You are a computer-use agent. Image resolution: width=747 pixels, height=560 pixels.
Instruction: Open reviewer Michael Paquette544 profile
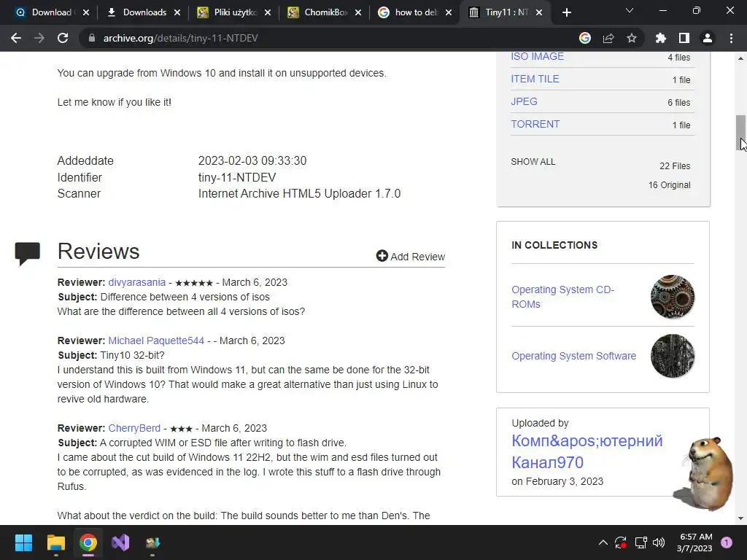click(156, 341)
